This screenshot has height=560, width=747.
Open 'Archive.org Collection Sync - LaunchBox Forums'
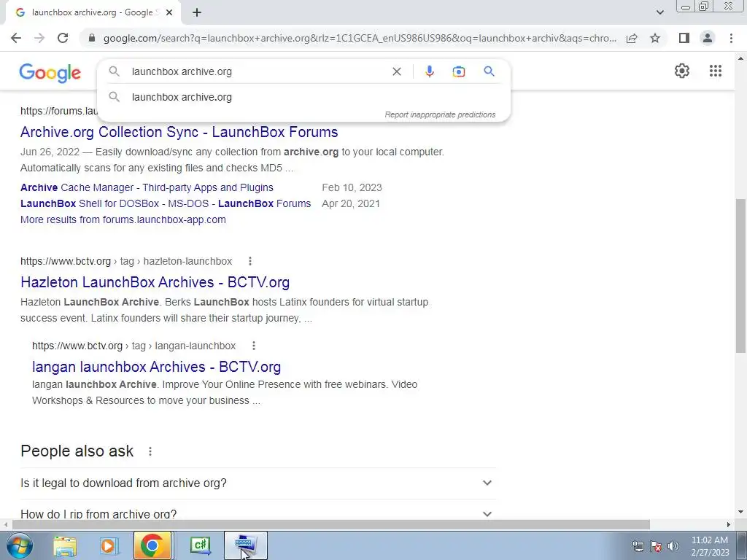179,132
